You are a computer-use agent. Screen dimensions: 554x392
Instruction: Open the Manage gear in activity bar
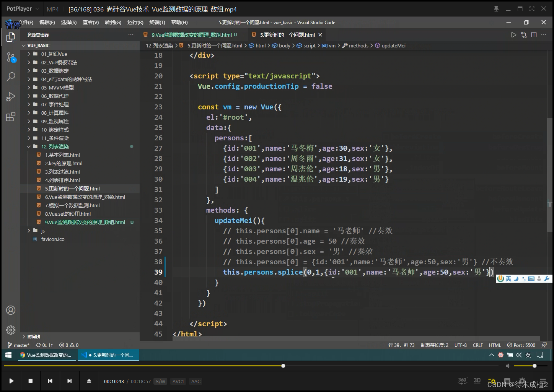tap(11, 330)
